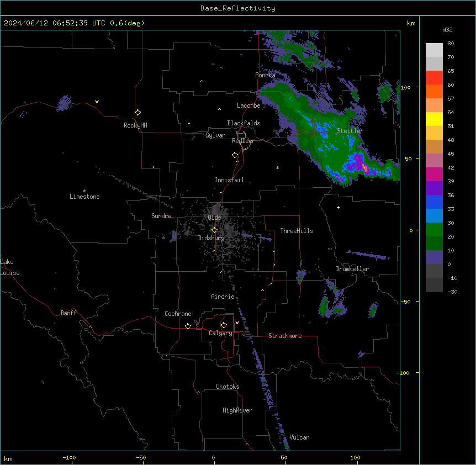Pick the red swatch in the dBZ legend
The height and width of the screenshot is (465, 476).
coord(434,77)
